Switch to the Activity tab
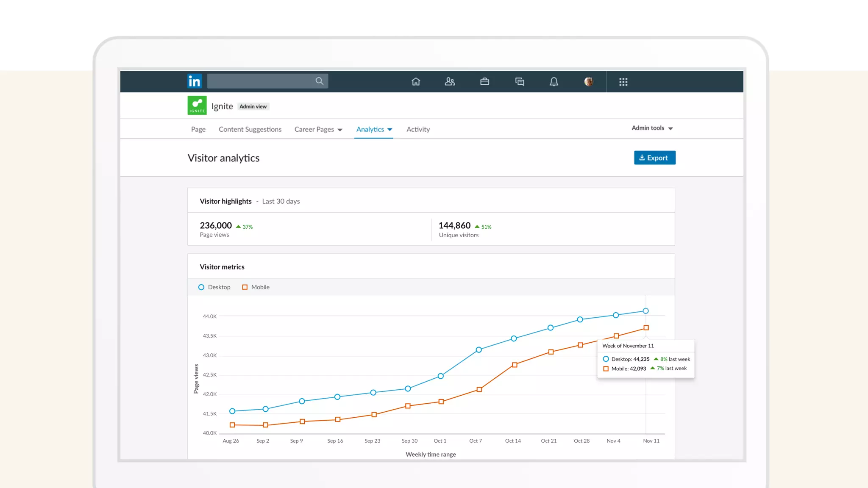The height and width of the screenshot is (488, 868). tap(418, 129)
